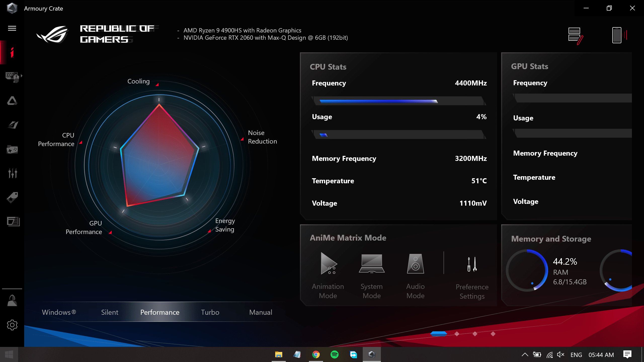Open the Game Library controller folder icon
The height and width of the screenshot is (362, 644).
(x=12, y=149)
